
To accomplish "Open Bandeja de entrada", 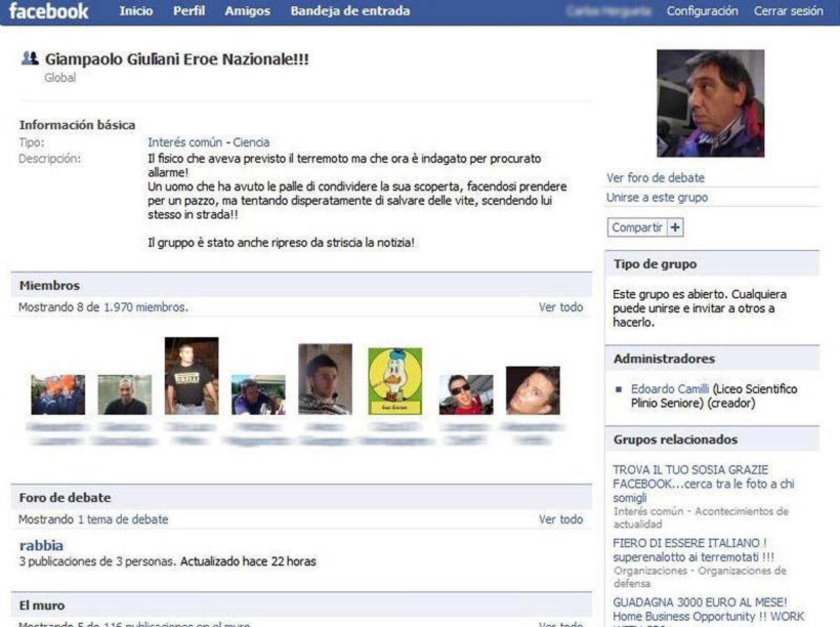I will tap(350, 11).
